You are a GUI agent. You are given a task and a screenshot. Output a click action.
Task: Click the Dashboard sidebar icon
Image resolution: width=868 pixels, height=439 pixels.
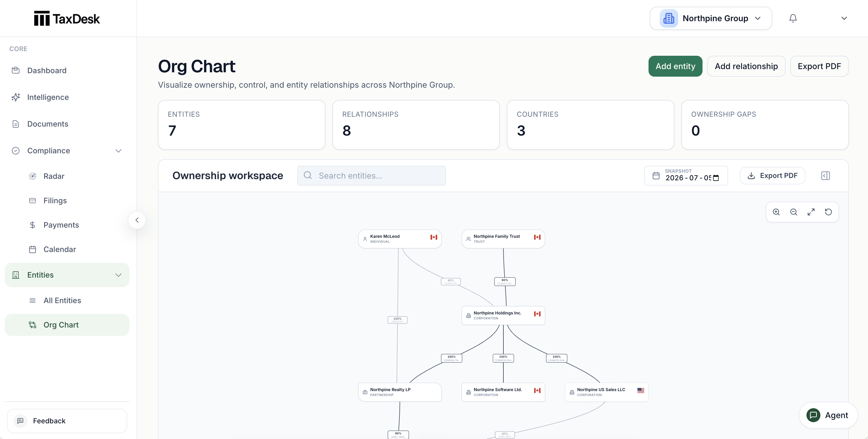(15, 71)
